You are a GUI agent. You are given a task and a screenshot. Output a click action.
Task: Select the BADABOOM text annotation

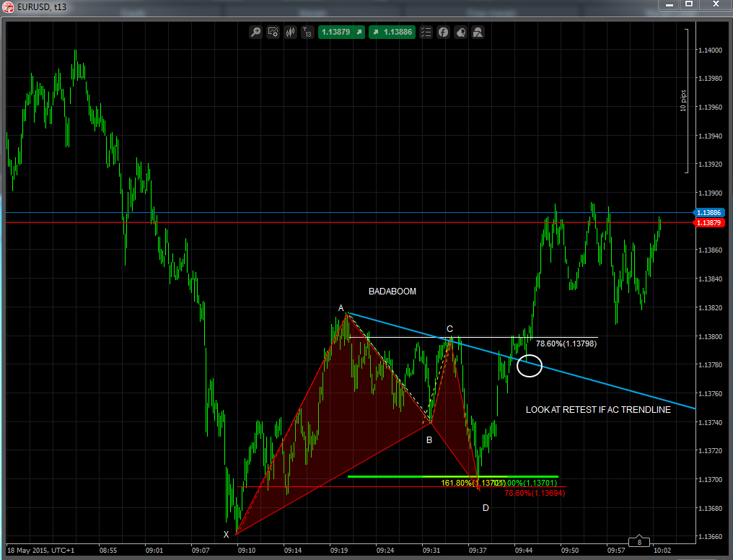(x=392, y=292)
